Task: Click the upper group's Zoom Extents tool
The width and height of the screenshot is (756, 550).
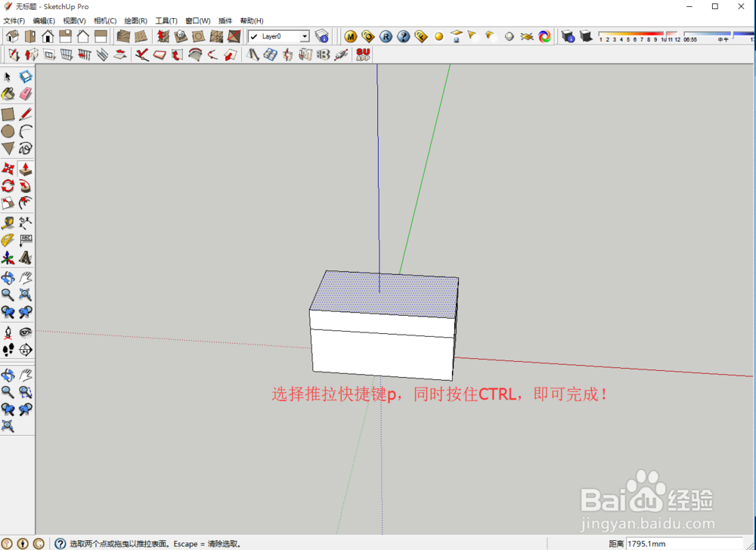Action: 26,295
